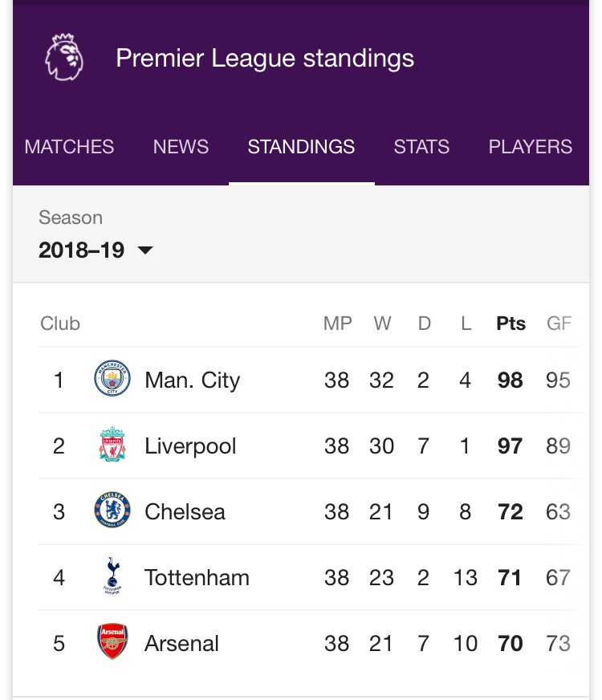
Task: Select the Chelsea team name
Action: pyautogui.click(x=185, y=511)
